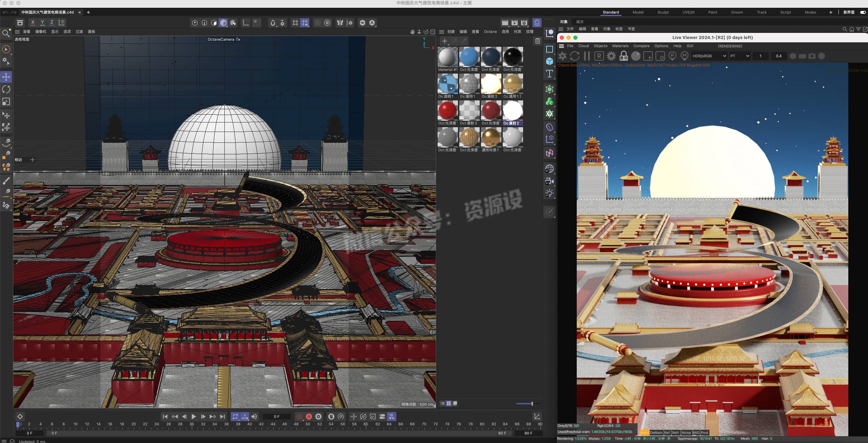
Task: Select the Scale tool in left toolbar
Action: click(6, 102)
